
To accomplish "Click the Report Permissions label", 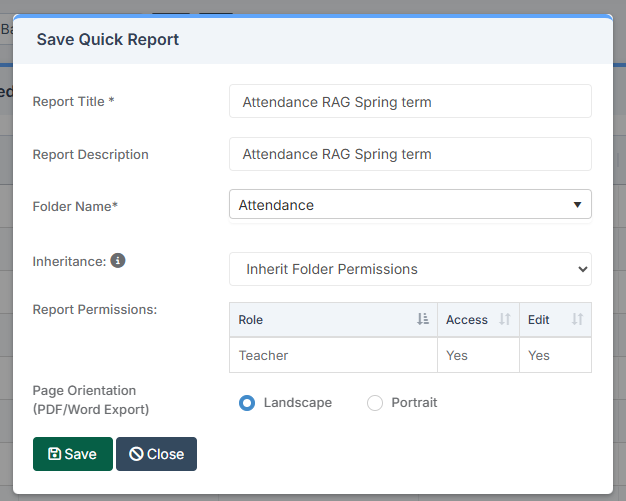I will point(94,309).
